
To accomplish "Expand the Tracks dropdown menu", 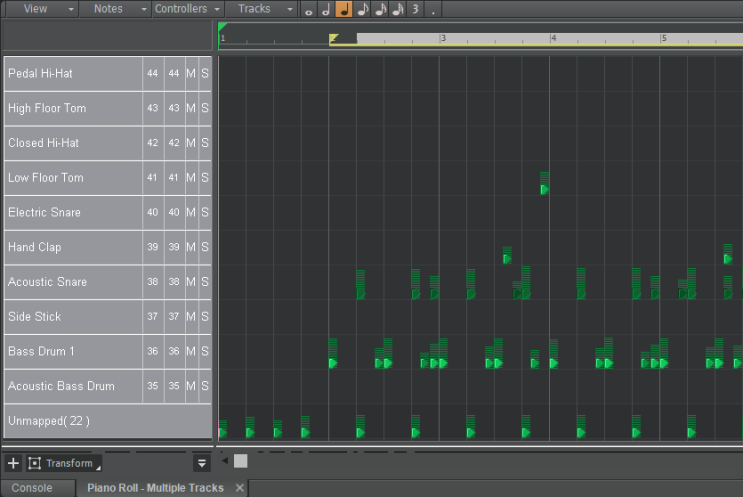I will click(x=260, y=9).
